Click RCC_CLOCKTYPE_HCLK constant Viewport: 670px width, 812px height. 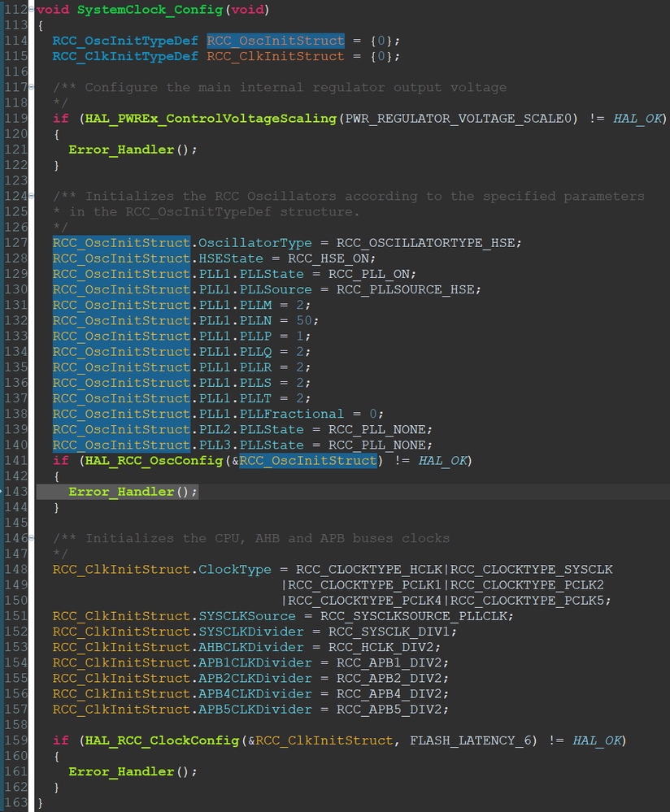369,569
